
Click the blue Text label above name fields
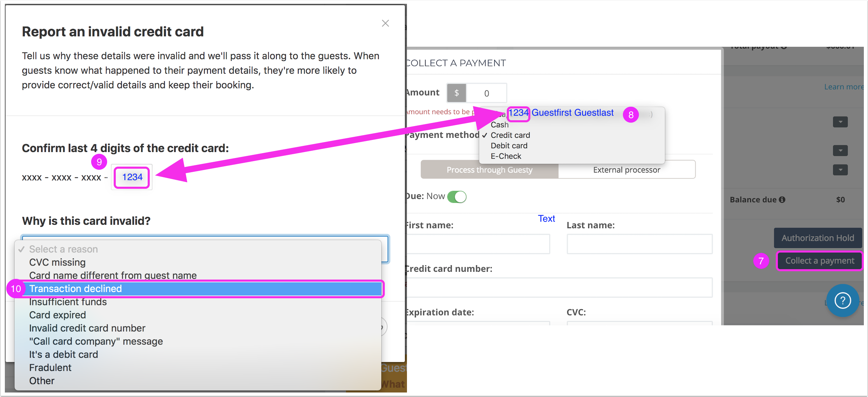(x=546, y=219)
